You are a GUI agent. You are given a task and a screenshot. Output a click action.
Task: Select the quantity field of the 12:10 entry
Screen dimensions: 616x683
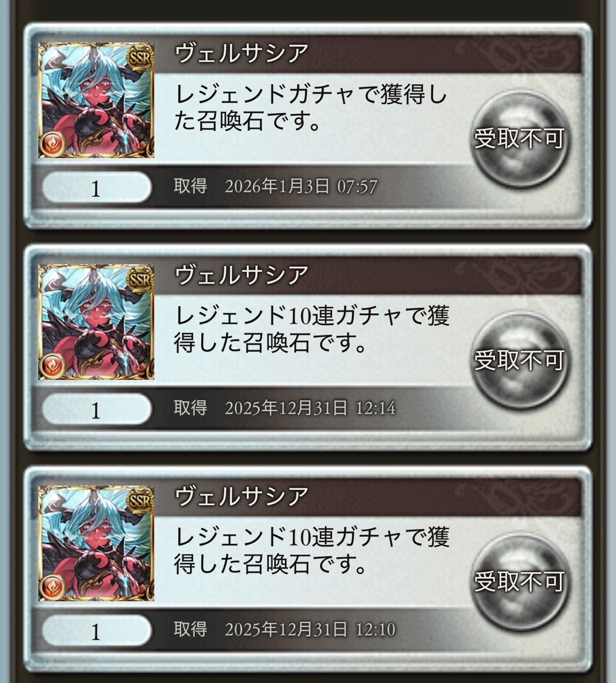[97, 630]
